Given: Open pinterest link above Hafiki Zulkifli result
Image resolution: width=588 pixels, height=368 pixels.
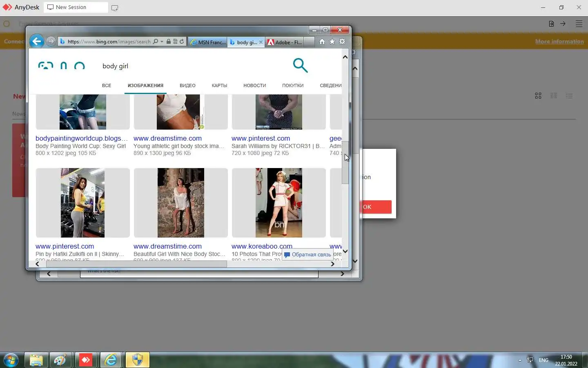Looking at the screenshot, I should pyautogui.click(x=65, y=246).
